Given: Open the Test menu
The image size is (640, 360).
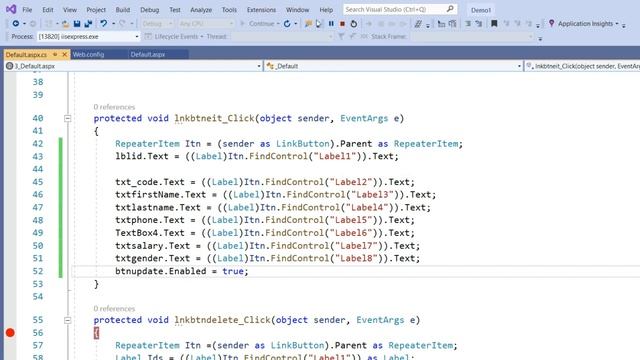Looking at the screenshot, I should [175, 9].
